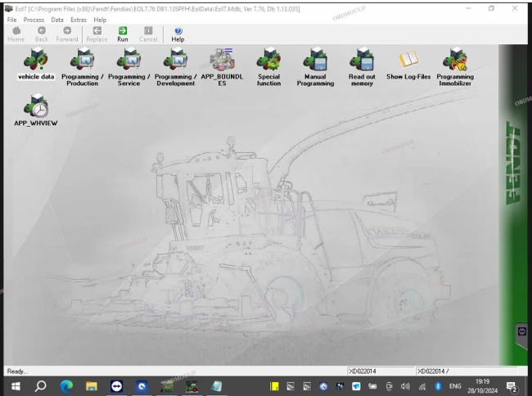Open the vehicle data icon

click(36, 61)
